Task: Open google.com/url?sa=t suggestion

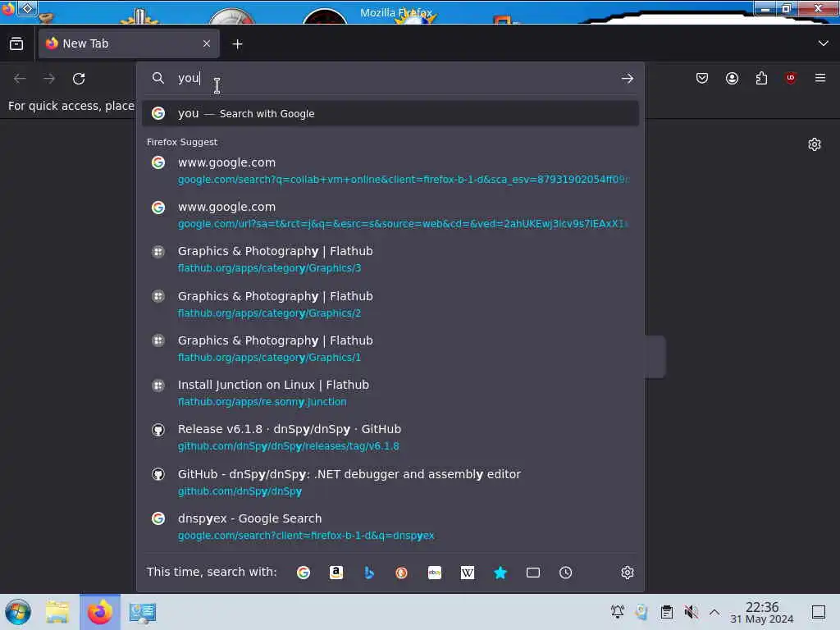Action: [390, 215]
